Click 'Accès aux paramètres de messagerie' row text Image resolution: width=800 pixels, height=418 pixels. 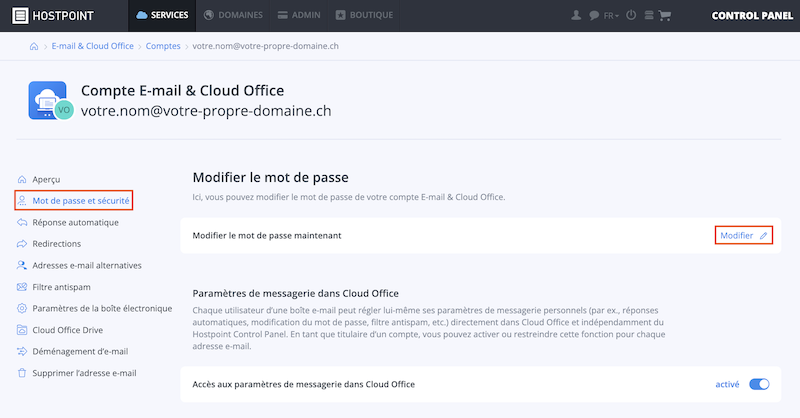pos(304,384)
